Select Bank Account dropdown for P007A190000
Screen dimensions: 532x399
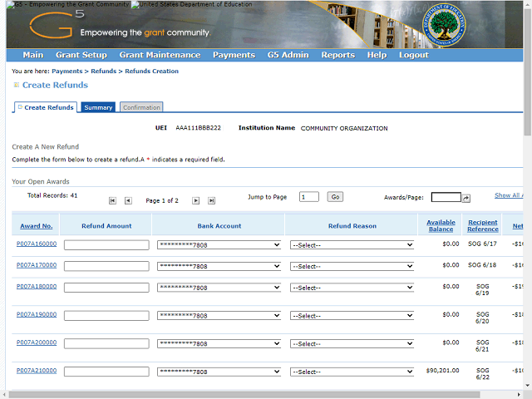coord(219,316)
